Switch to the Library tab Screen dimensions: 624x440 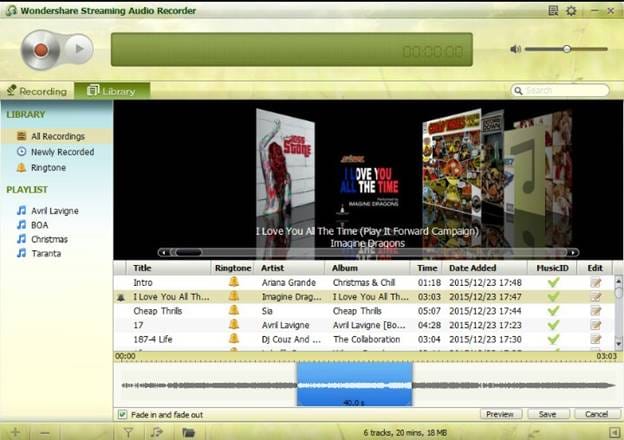(112, 91)
